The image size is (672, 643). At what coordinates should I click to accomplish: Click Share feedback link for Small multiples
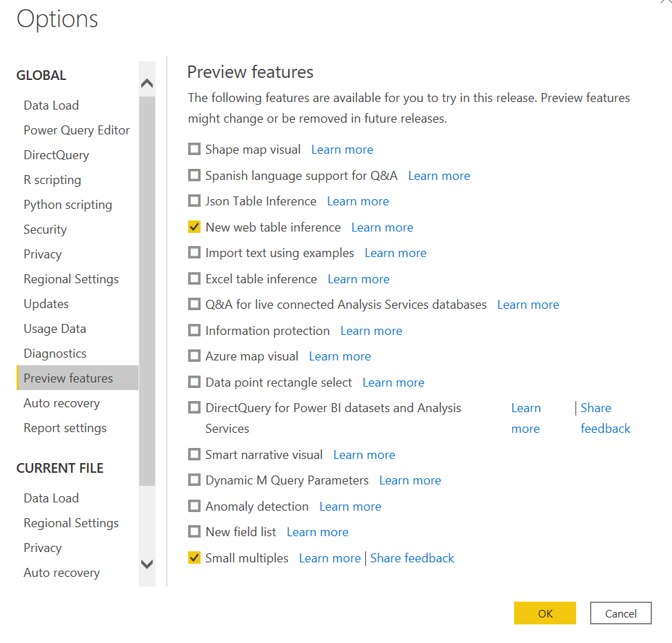pos(412,558)
